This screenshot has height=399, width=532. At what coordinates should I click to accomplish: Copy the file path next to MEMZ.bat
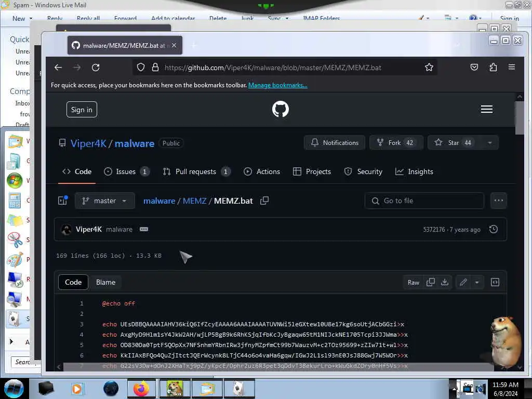pos(264,201)
